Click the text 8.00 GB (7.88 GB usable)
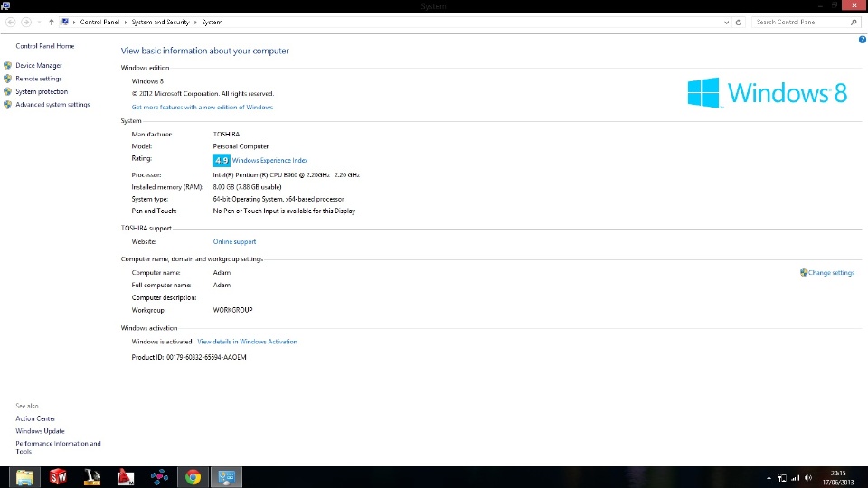Screen dimensions: 868x488 click(x=247, y=187)
